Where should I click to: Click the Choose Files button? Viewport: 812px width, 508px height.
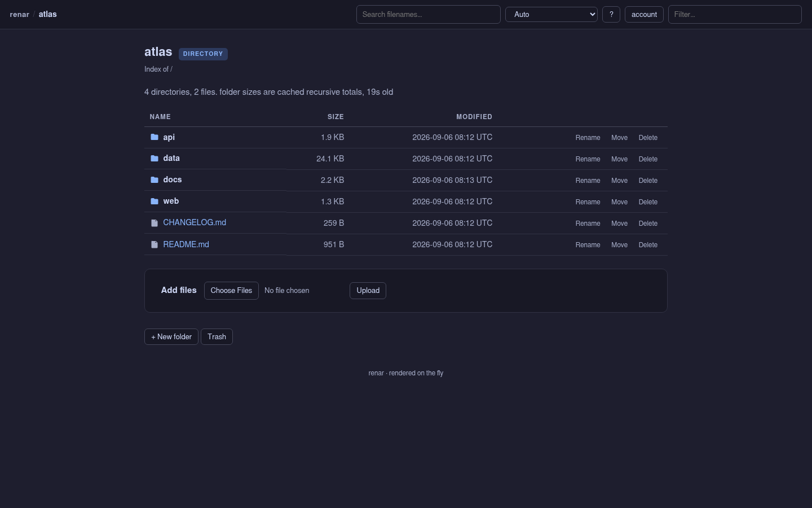(231, 291)
